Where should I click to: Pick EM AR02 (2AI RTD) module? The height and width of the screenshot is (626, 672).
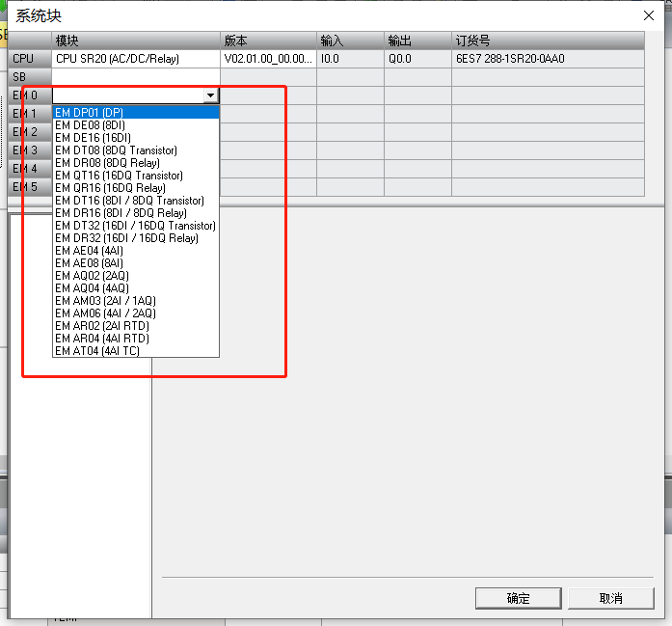pos(135,326)
